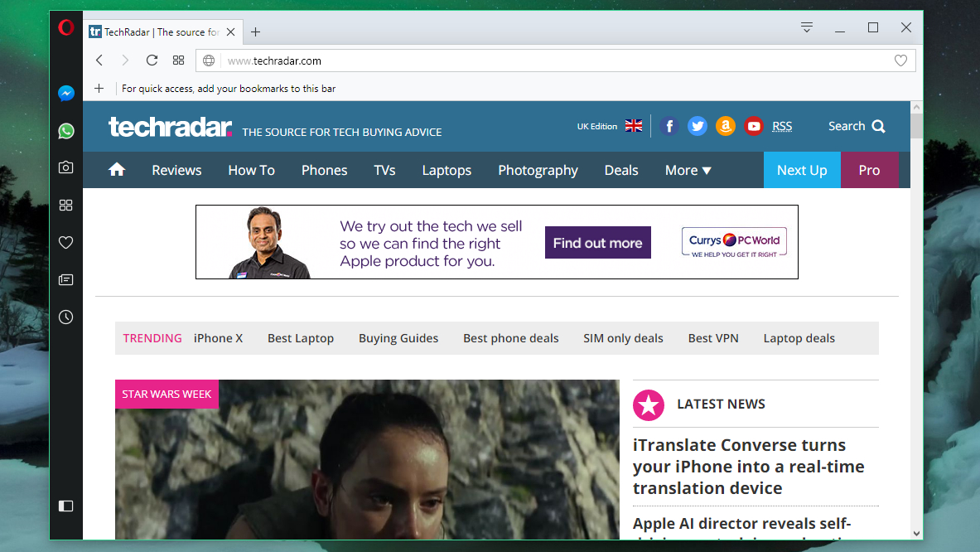The height and width of the screenshot is (552, 980).
Task: Open the Next Up section
Action: pyautogui.click(x=802, y=170)
